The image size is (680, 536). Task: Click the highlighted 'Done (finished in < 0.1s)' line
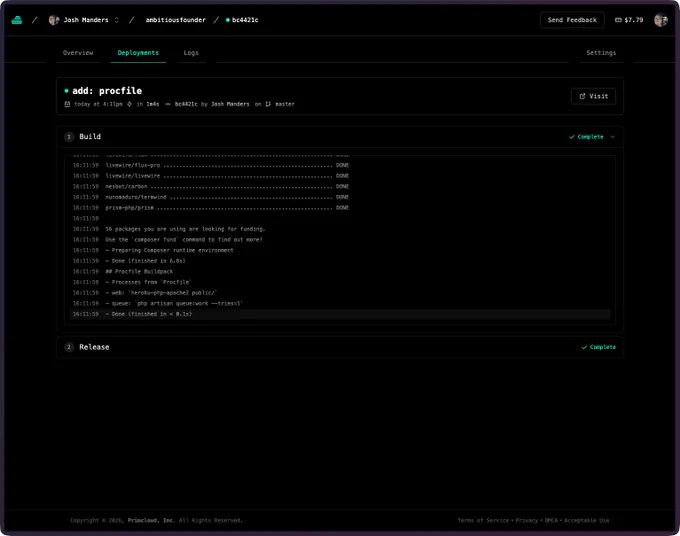click(x=340, y=314)
